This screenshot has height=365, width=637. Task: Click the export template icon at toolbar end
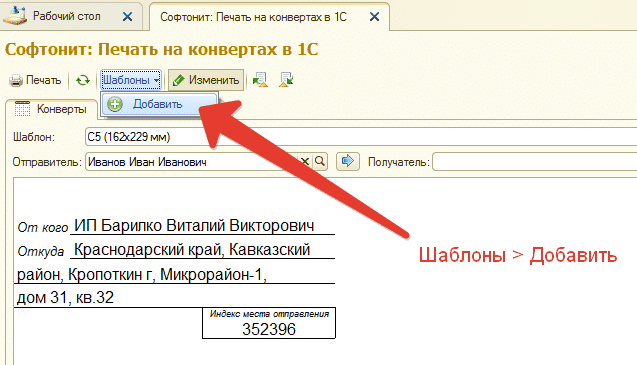(x=286, y=80)
